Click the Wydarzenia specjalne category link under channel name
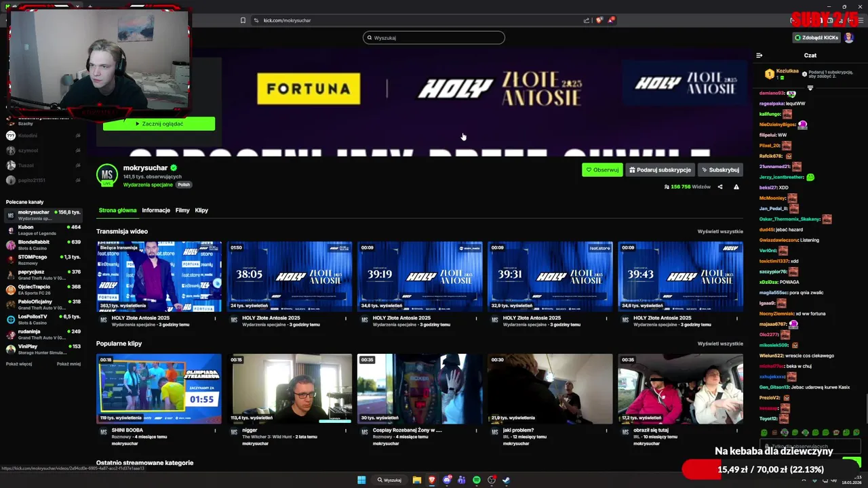Viewport: 868px width, 488px height. tap(148, 184)
